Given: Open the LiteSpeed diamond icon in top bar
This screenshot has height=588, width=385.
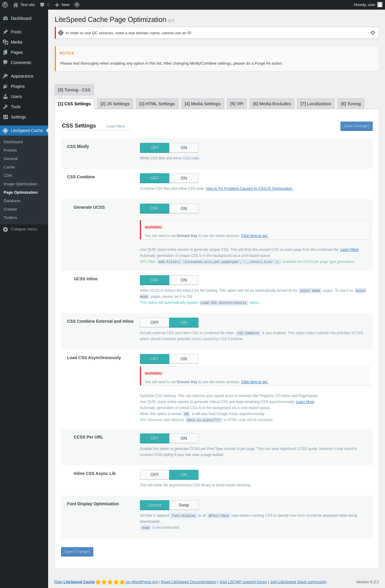Looking at the screenshot, I should click(x=77, y=5).
